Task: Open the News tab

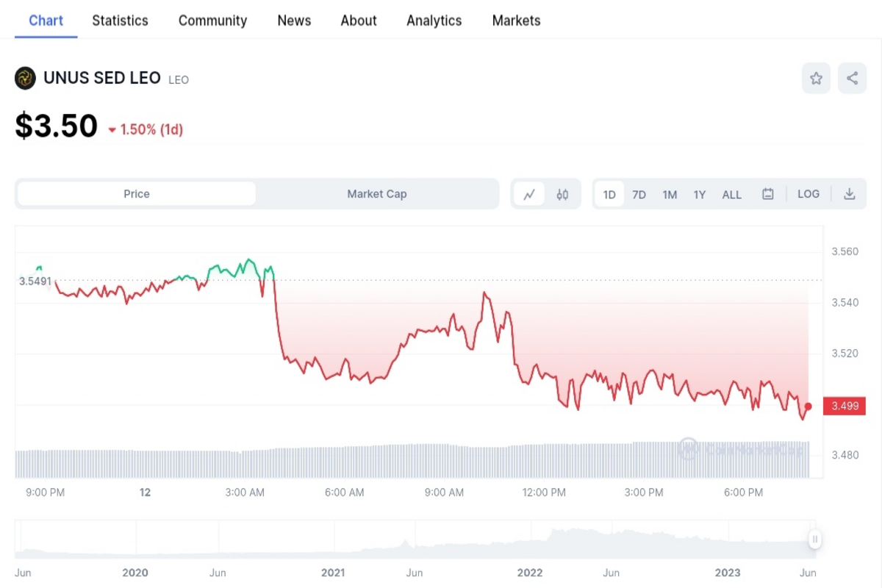Action: point(294,21)
